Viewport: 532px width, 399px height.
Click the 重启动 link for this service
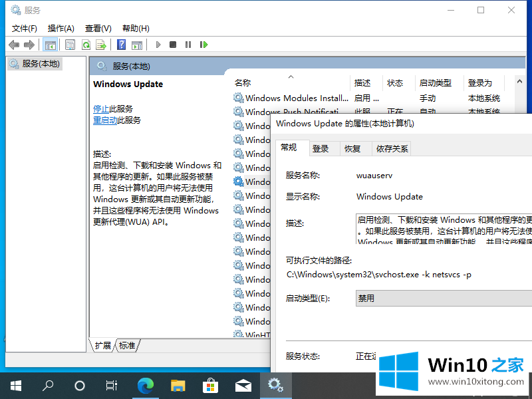(x=105, y=120)
